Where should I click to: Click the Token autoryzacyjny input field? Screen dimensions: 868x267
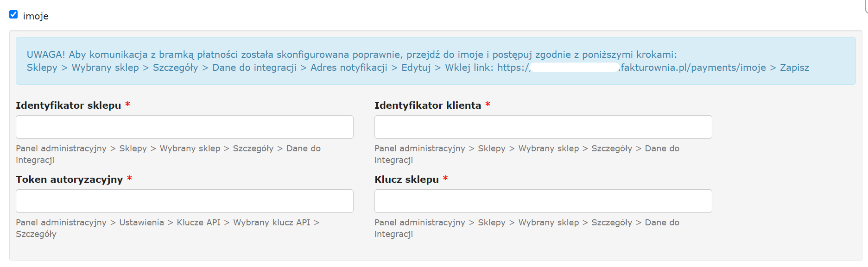[184, 201]
